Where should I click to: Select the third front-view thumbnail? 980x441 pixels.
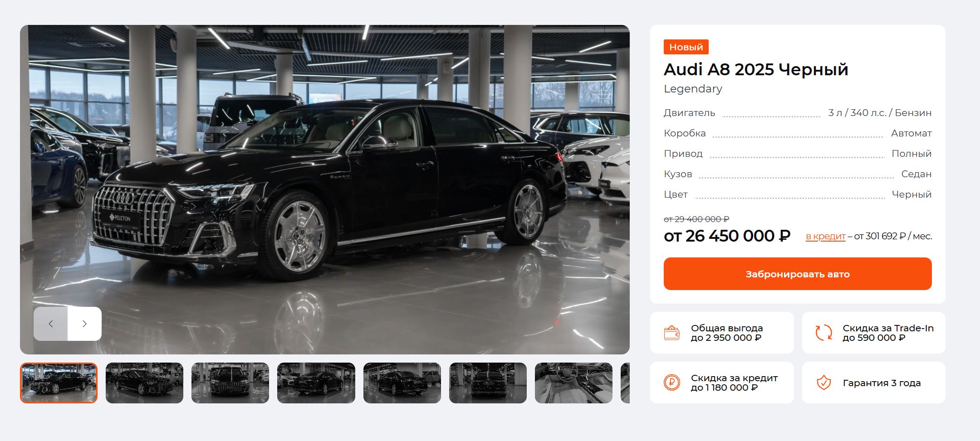click(x=230, y=383)
